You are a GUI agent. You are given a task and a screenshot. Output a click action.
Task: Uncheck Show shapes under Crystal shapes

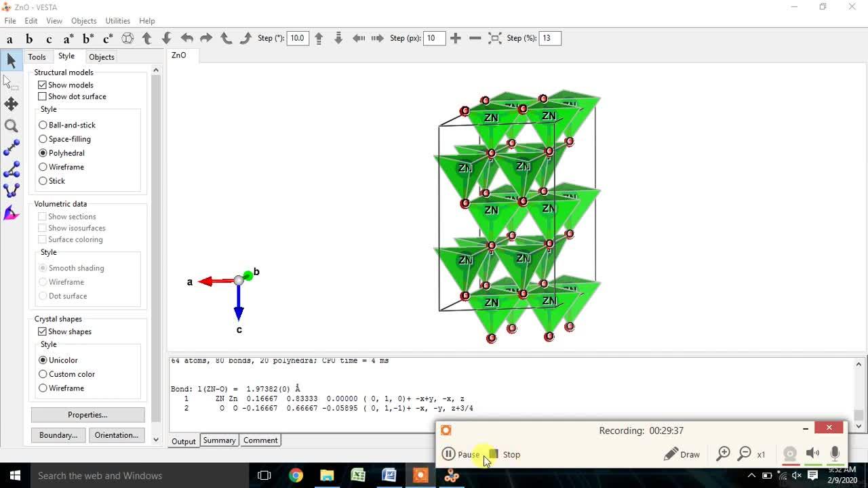pos(42,331)
